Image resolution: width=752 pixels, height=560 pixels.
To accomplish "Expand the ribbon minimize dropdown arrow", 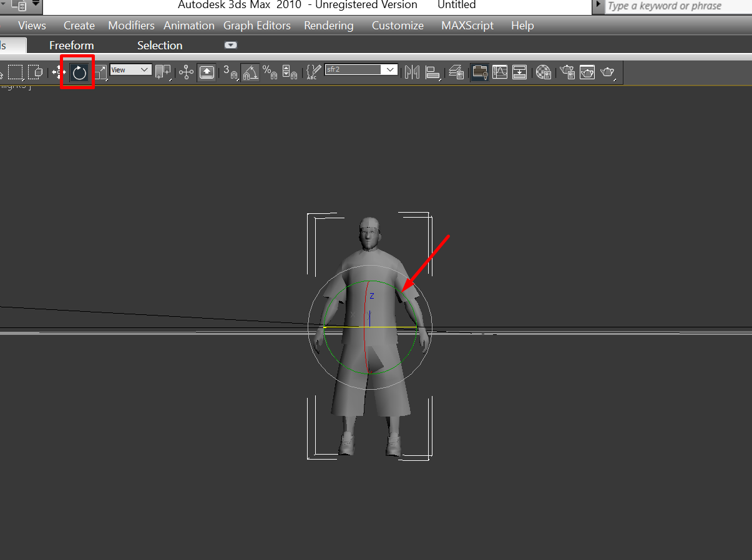I will coord(231,45).
